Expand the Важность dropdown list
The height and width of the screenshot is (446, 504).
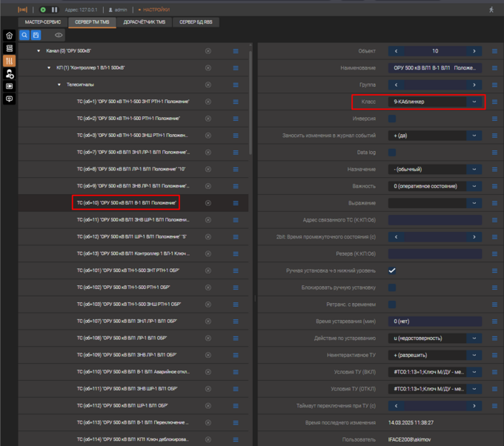coord(474,186)
